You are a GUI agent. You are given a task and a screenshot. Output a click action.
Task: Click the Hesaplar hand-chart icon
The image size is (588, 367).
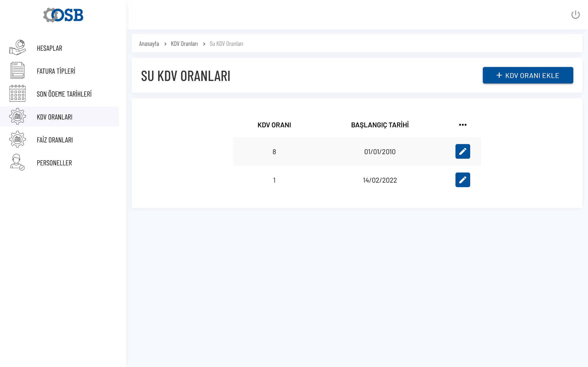coord(17,47)
